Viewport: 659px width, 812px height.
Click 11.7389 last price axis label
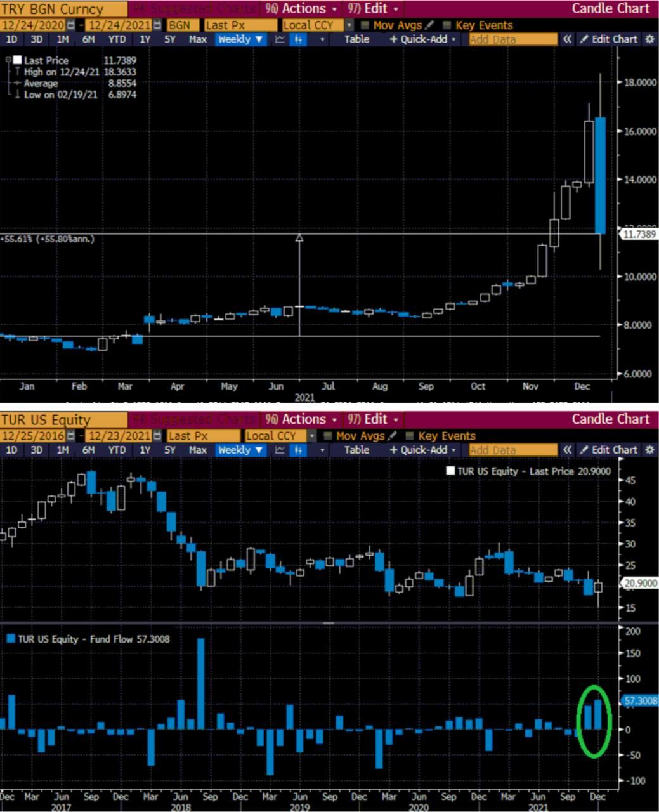click(639, 234)
